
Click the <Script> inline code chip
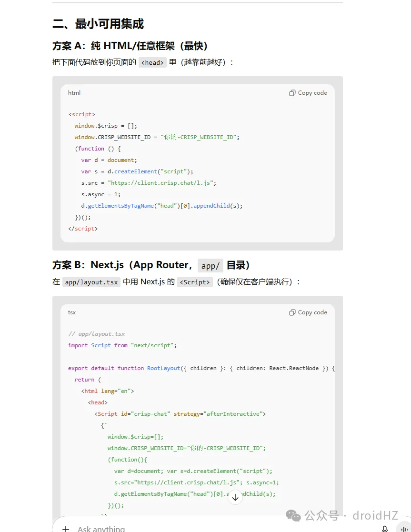[x=195, y=282]
